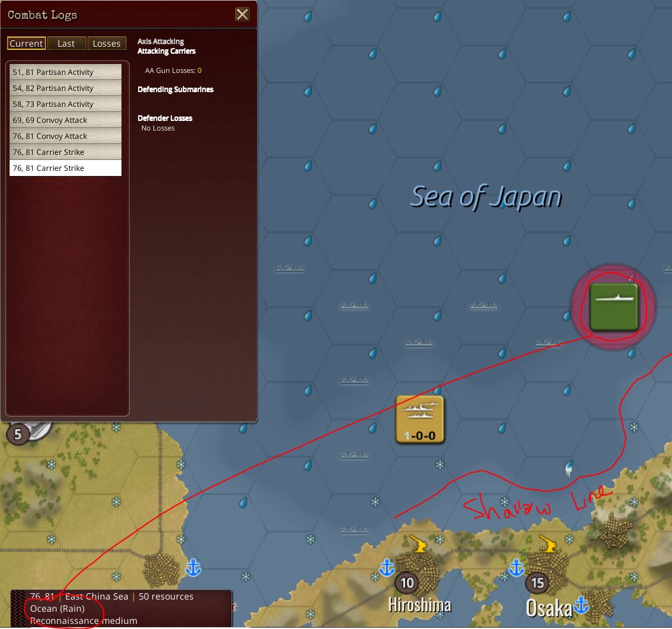Select the 69, 69 Convoy Attack log

point(66,120)
